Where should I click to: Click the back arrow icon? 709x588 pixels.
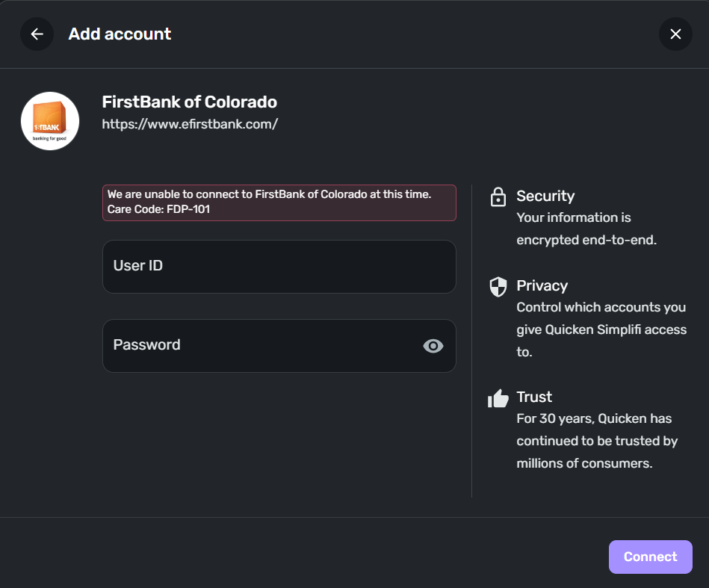point(37,34)
